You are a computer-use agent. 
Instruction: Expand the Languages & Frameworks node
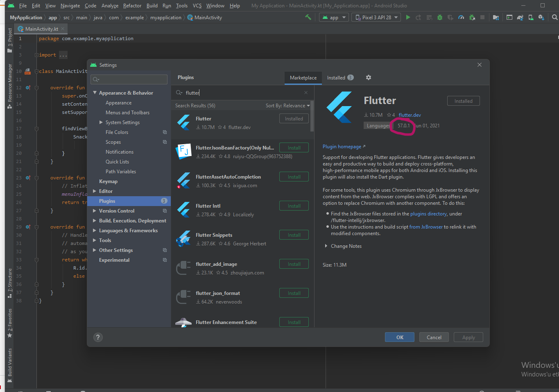click(x=95, y=231)
